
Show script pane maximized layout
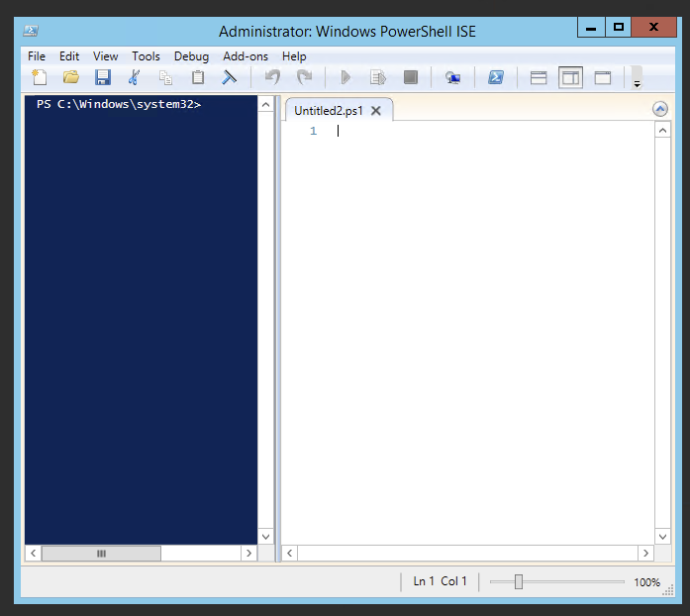tap(602, 77)
